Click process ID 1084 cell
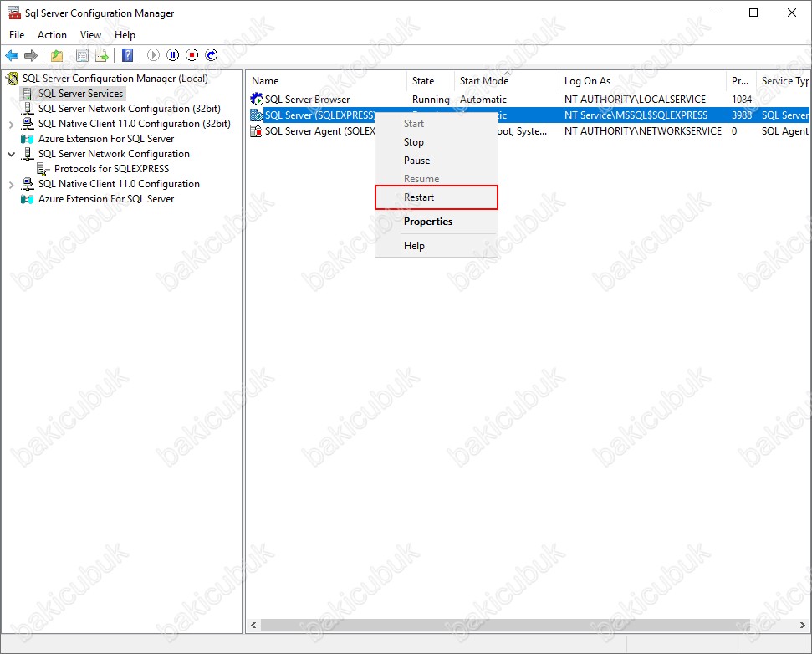 [x=742, y=99]
